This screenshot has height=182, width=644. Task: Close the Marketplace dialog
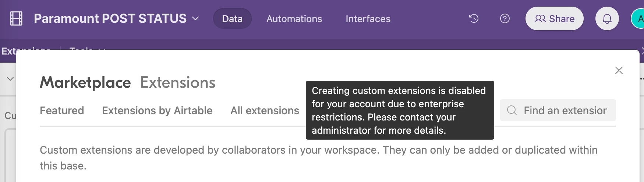tap(619, 70)
